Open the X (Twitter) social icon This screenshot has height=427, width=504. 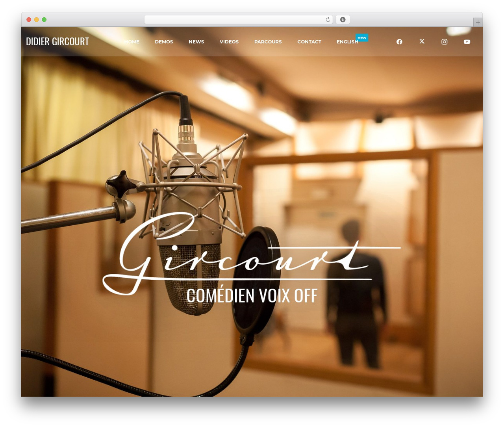click(422, 41)
